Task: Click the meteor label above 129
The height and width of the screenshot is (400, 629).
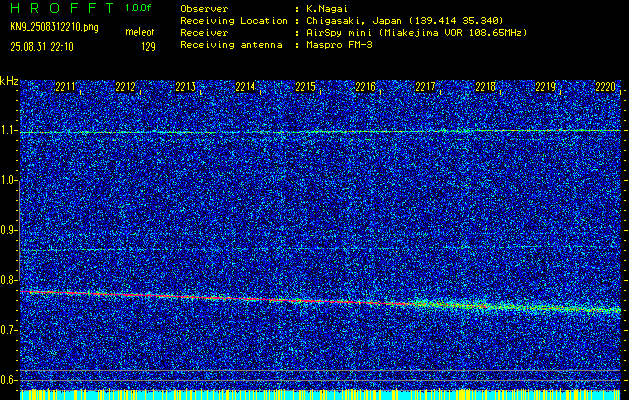Action: pyautogui.click(x=140, y=32)
